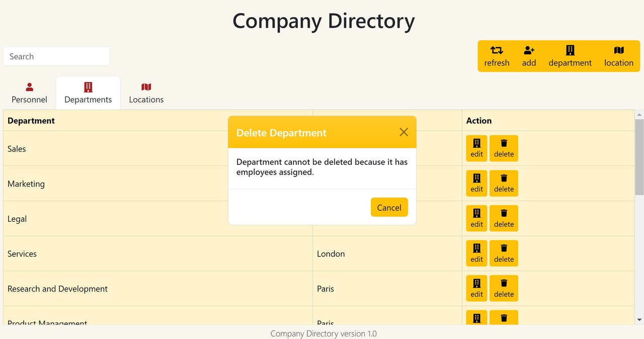Click the add department toolbar icon

tap(570, 50)
